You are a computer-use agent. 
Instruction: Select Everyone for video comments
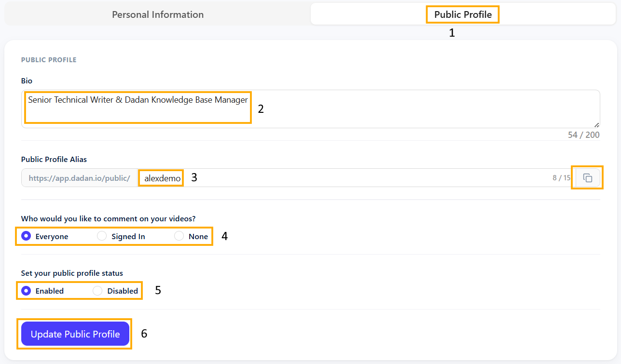27,236
